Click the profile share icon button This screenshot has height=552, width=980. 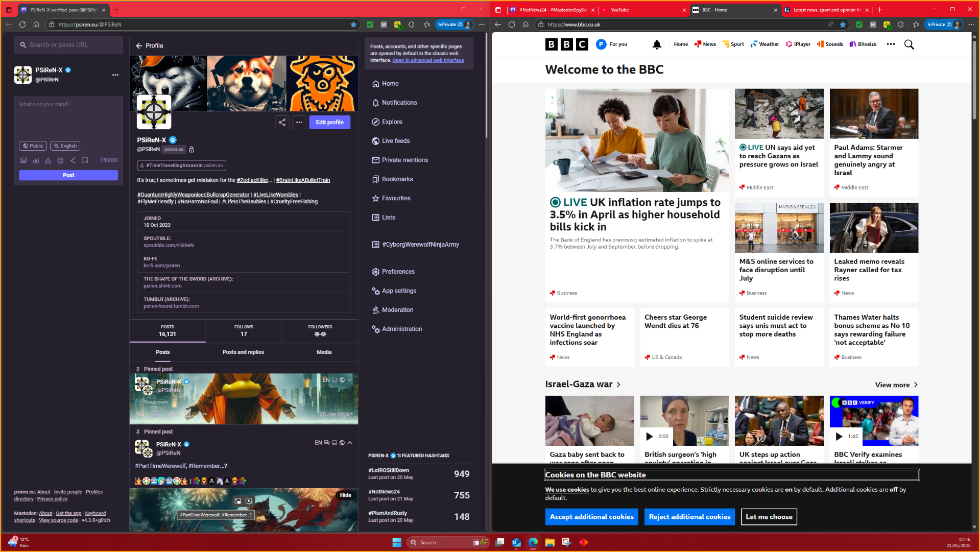pos(282,123)
